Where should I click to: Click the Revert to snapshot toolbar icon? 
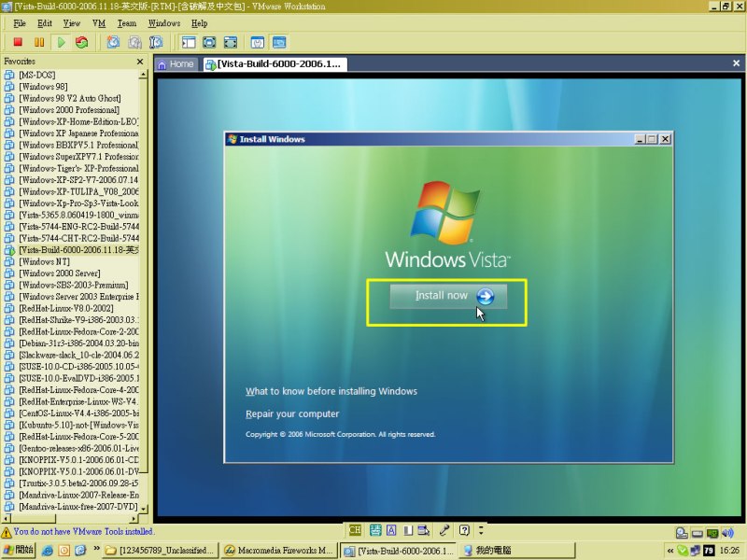[x=134, y=42]
